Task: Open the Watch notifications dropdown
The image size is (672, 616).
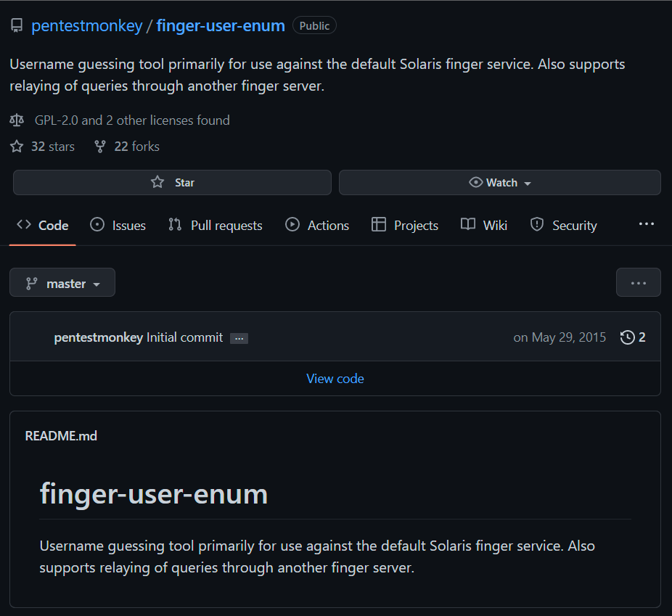Action: (x=500, y=183)
